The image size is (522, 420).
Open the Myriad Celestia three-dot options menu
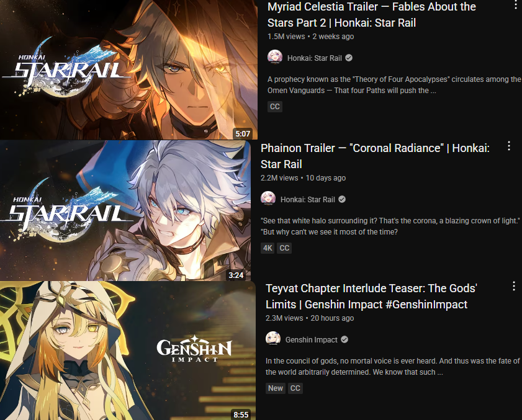click(516, 4)
